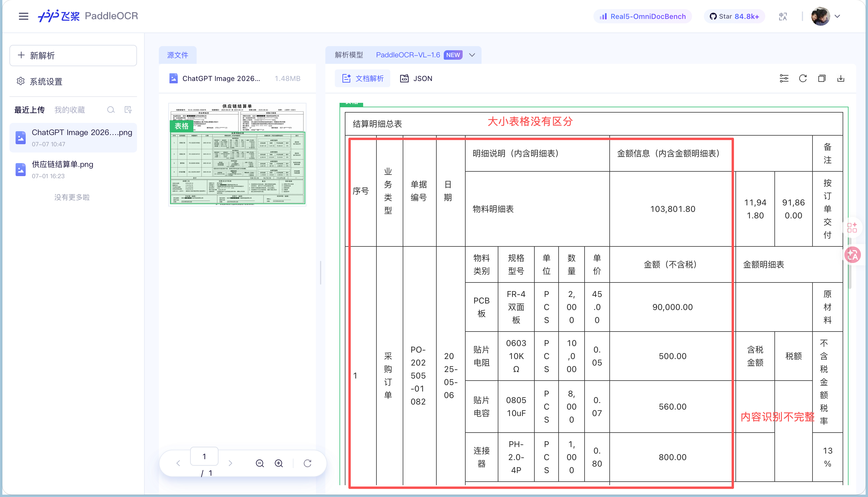Click the 明细说明（内含明细表） header cell
Image resolution: width=868 pixels, height=497 pixels.
[x=538, y=154]
